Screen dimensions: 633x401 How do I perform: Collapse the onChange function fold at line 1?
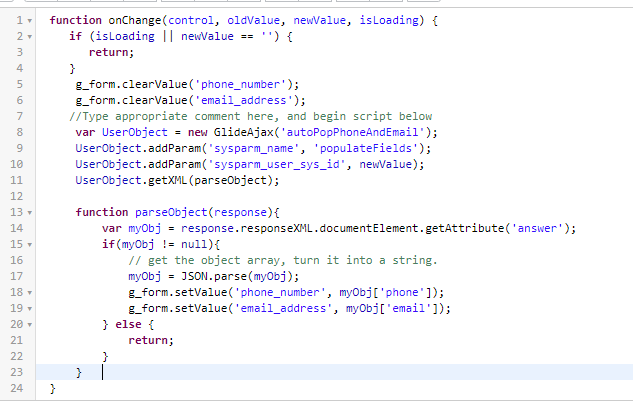pyautogui.click(x=29, y=21)
